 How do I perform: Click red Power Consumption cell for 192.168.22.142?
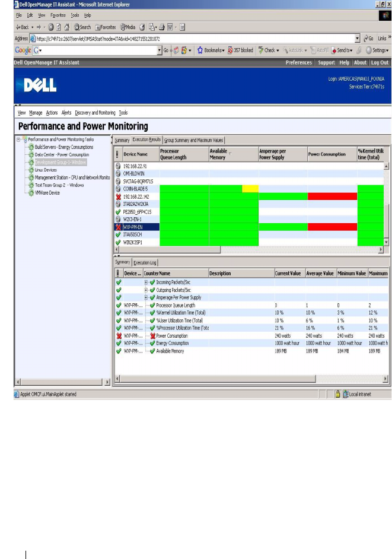[x=332, y=196]
